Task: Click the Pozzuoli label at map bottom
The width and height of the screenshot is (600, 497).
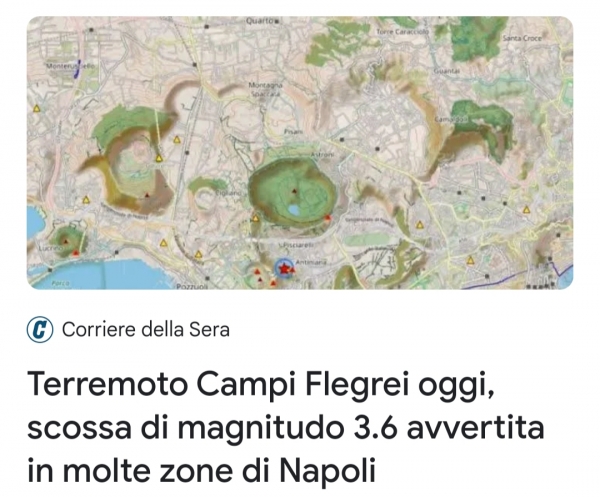Action: point(192,286)
